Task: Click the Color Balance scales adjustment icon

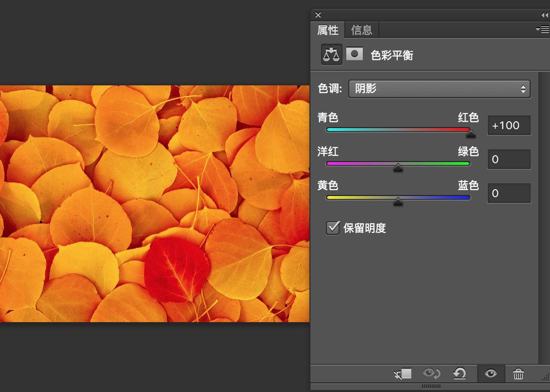Action: [x=332, y=54]
